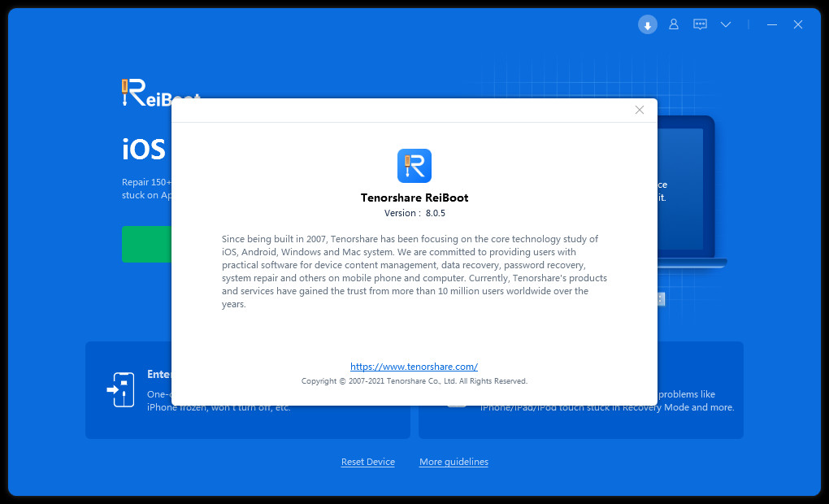The image size is (829, 504).
Task: Close the About dialog
Action: click(639, 110)
